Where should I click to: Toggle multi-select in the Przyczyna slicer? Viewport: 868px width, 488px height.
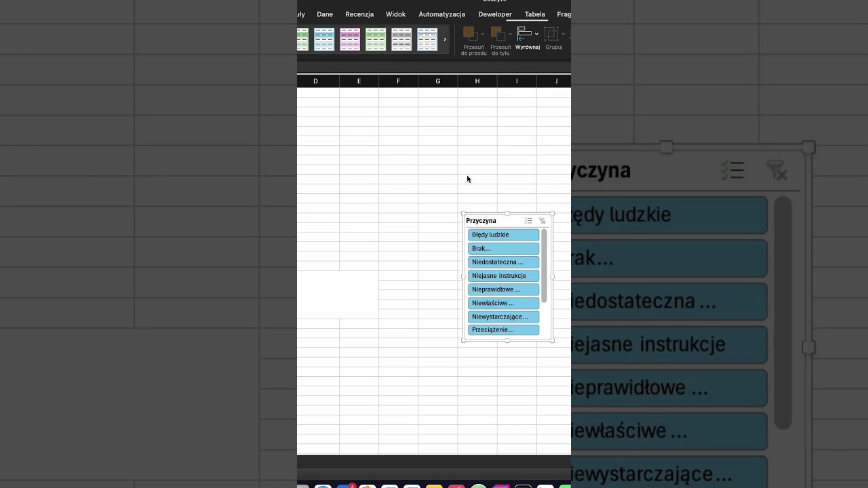coord(528,221)
